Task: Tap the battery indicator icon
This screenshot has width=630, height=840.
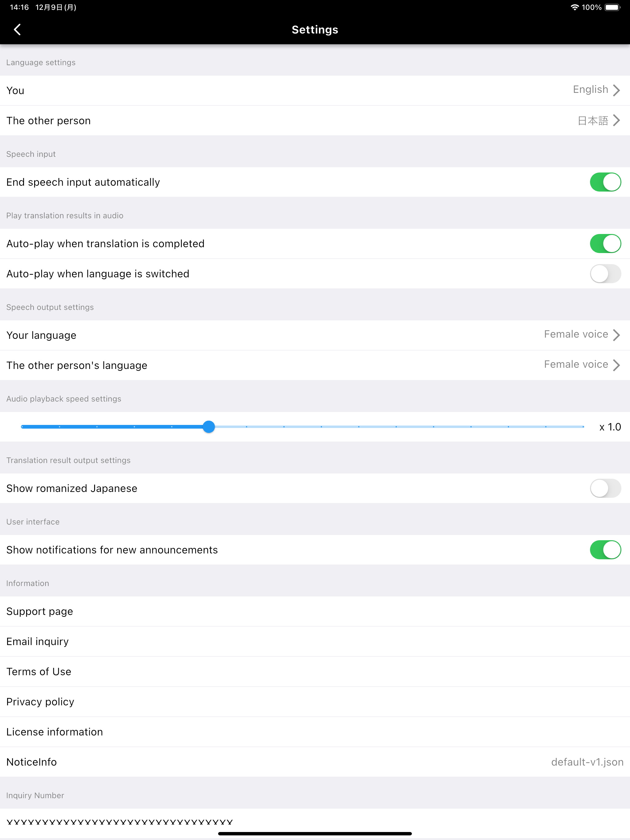Action: (612, 7)
